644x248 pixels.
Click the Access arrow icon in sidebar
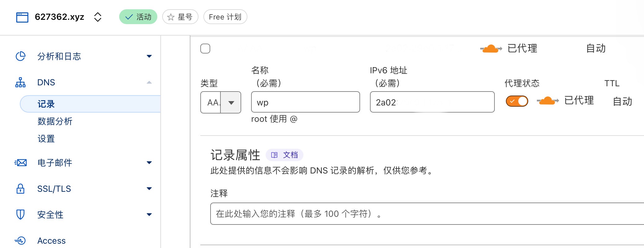(20, 241)
